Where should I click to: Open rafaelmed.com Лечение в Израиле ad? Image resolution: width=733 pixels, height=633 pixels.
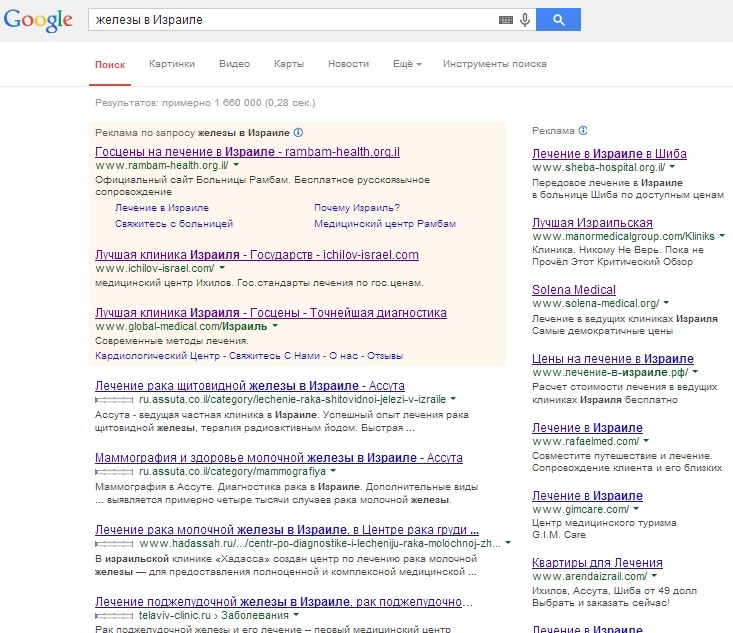pyautogui.click(x=587, y=428)
